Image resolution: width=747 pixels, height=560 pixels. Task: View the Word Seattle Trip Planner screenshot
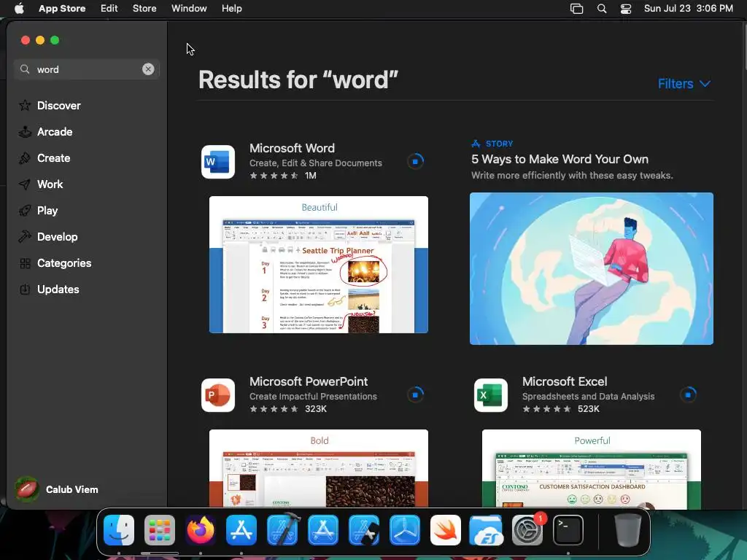coord(319,265)
